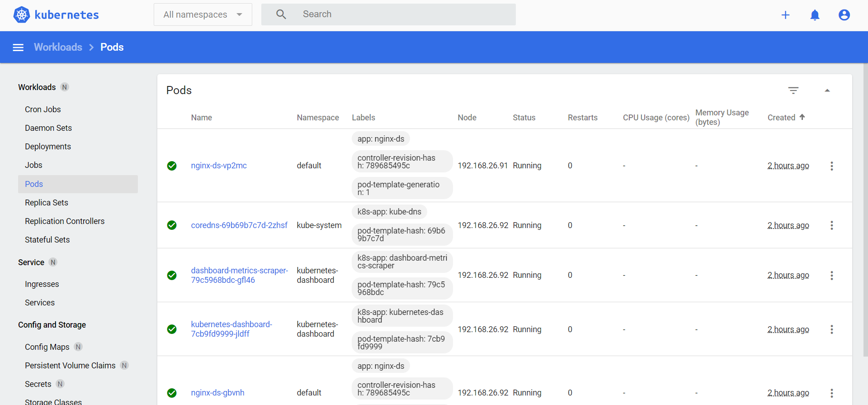This screenshot has width=868, height=405.
Task: Go to Replica Sets in sidebar
Action: click(x=47, y=203)
